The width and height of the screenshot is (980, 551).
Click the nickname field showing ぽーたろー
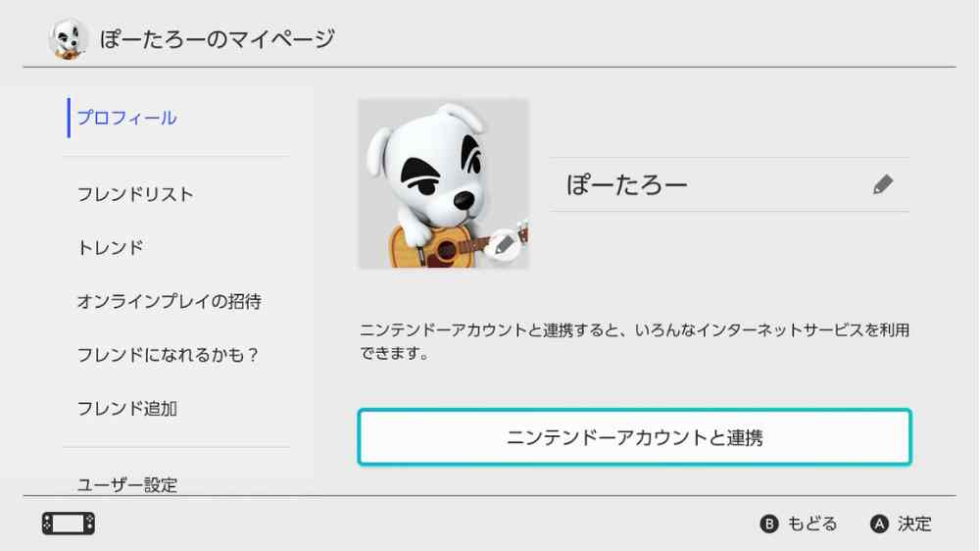tap(729, 184)
